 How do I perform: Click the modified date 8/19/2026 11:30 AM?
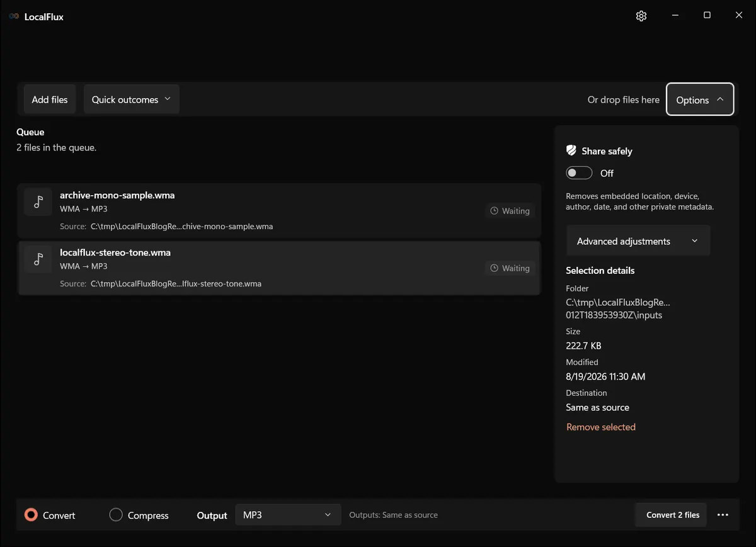tap(605, 376)
